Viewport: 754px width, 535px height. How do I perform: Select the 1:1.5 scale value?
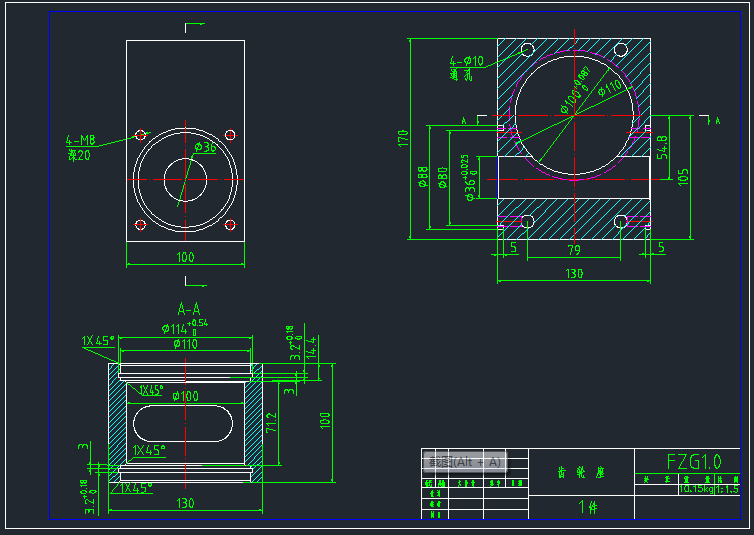pos(727,489)
